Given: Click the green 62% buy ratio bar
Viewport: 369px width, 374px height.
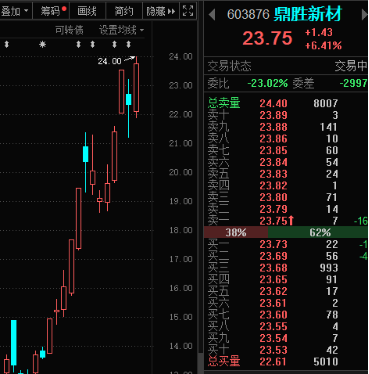Looking at the screenshot, I should (318, 232).
